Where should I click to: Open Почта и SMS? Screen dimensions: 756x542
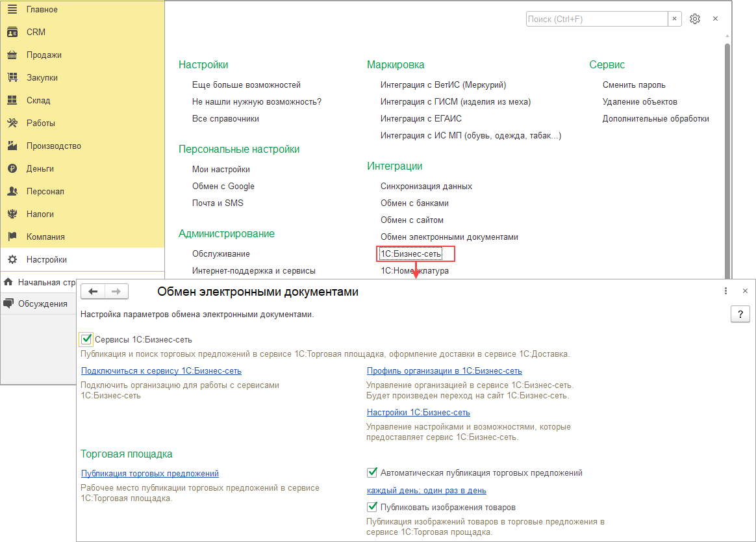(218, 203)
